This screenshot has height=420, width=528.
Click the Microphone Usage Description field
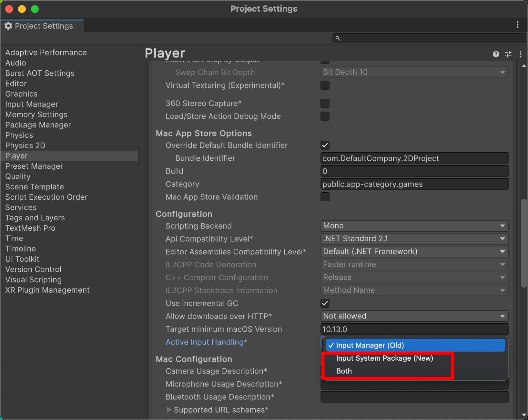click(x=414, y=385)
